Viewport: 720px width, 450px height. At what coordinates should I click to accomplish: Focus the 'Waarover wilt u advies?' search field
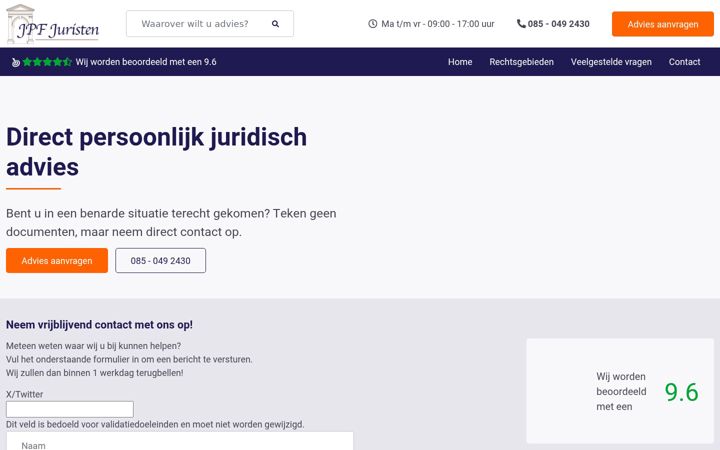click(x=210, y=24)
